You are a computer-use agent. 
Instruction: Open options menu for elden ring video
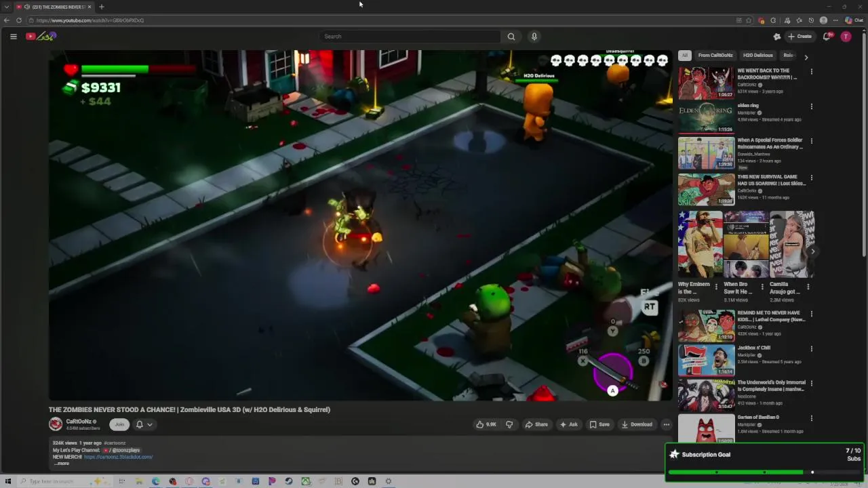pyautogui.click(x=811, y=106)
